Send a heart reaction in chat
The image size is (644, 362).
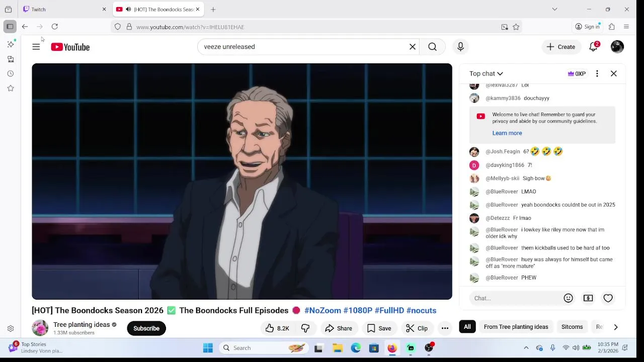tap(608, 298)
